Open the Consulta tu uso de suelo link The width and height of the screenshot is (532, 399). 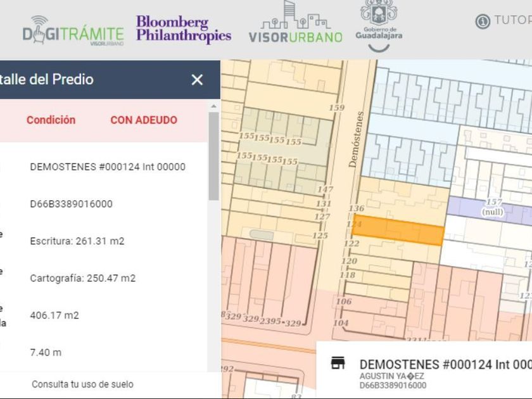(x=82, y=384)
